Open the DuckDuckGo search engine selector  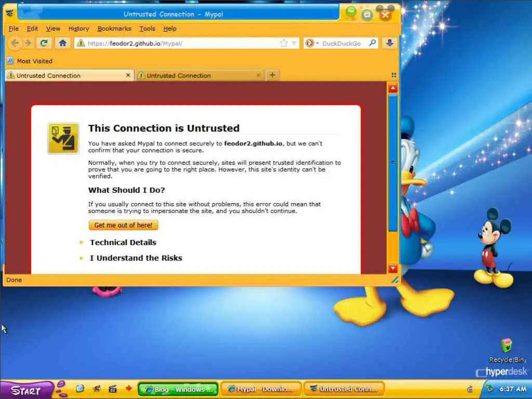coord(312,43)
